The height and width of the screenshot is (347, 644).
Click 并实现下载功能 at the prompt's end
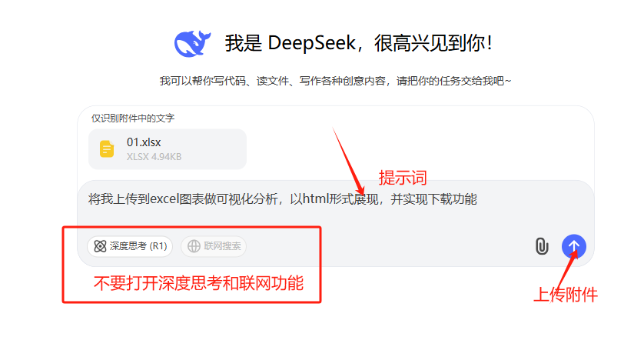[x=433, y=199]
